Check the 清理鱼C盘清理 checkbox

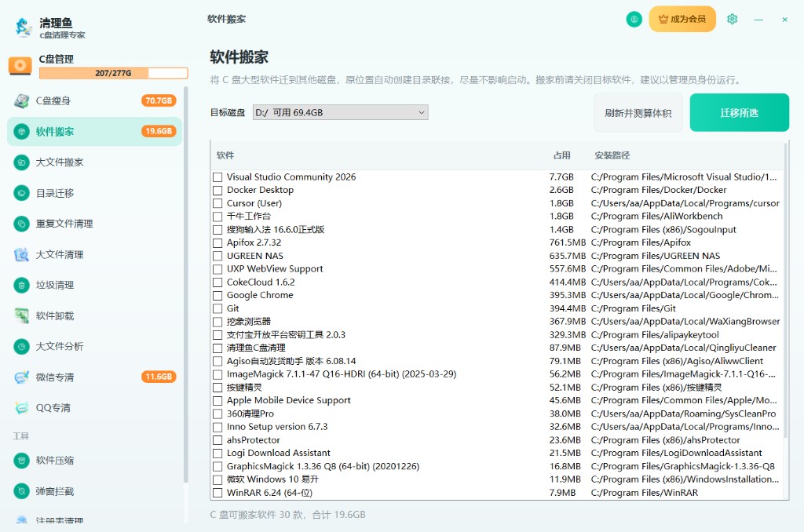[x=217, y=348]
